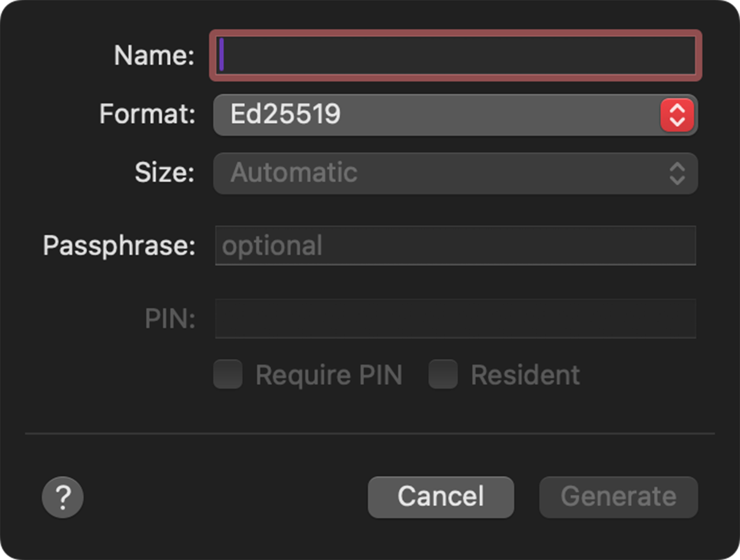Open the help via question mark icon
The image size is (740, 560).
(x=62, y=497)
